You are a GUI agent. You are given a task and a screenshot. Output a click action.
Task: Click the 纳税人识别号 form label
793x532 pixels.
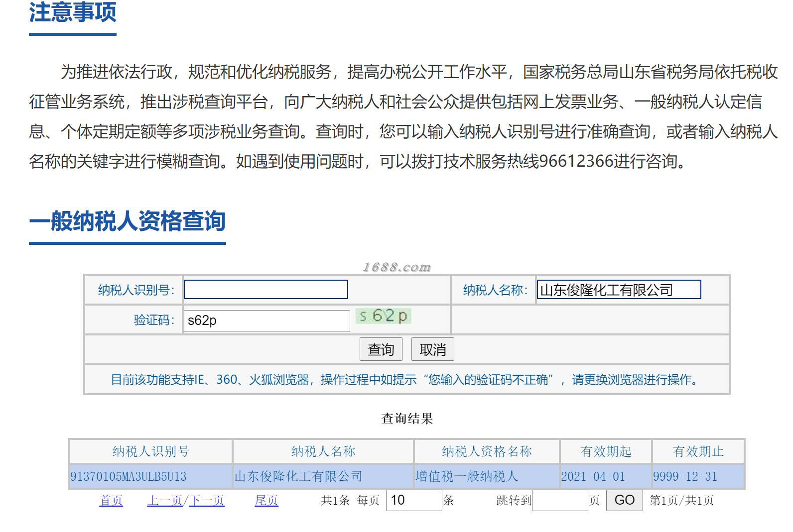point(136,290)
